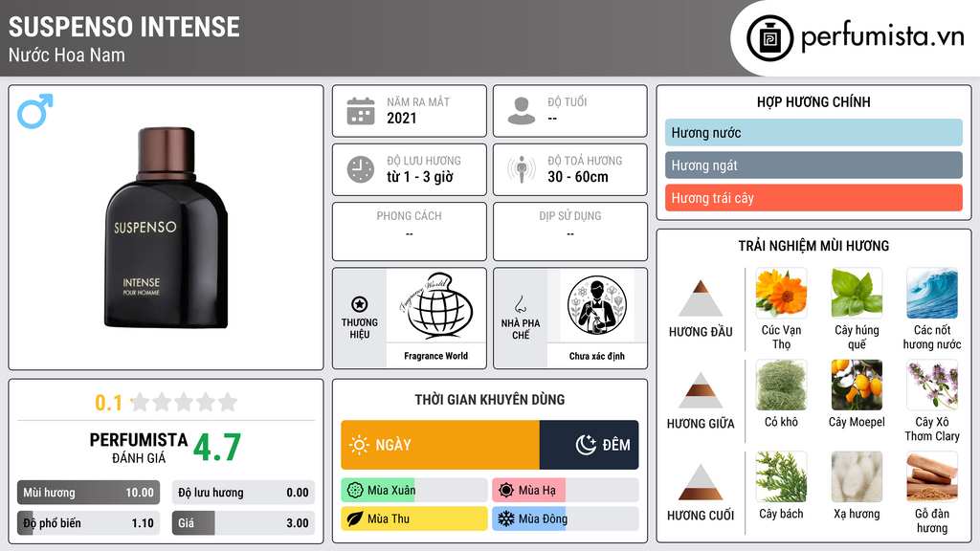Screen dimensions: 980x551
Task: Click the Mùa Thu season bar
Action: 413,518
